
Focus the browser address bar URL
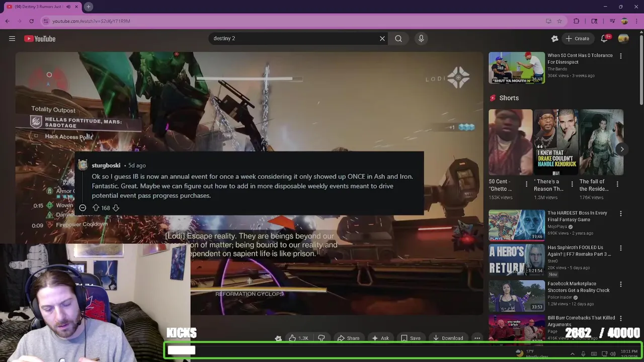(x=91, y=21)
